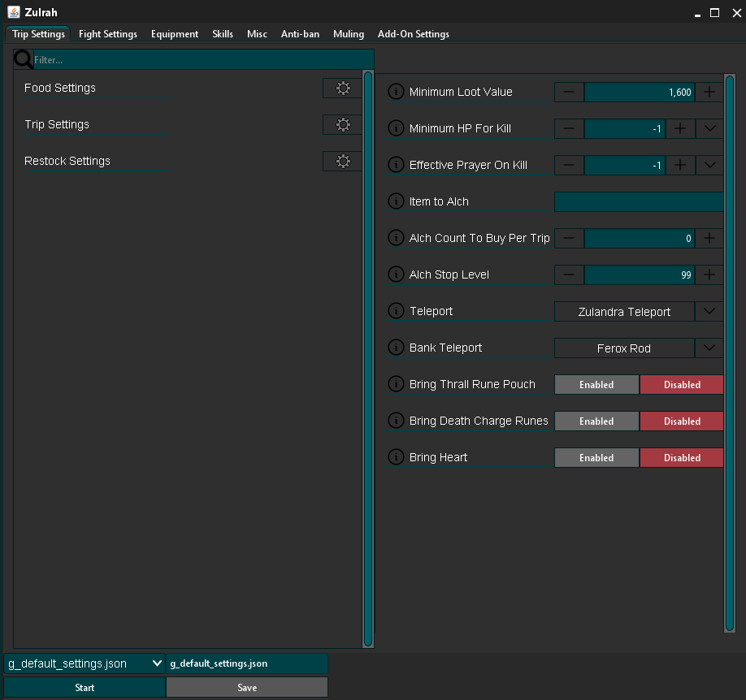Viewport: 746px width, 700px height.
Task: Switch to the Fight Settings tab
Action: click(x=108, y=34)
